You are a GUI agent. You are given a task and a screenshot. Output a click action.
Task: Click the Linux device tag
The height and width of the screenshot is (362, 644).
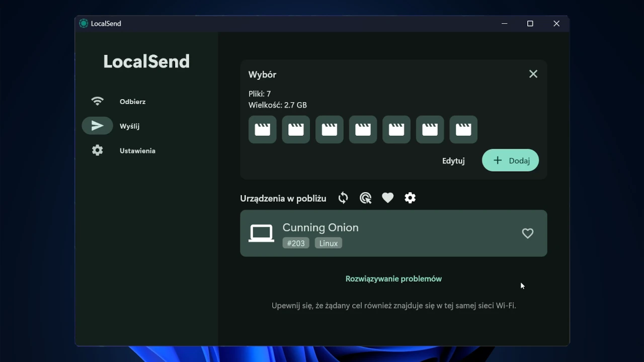coord(329,243)
